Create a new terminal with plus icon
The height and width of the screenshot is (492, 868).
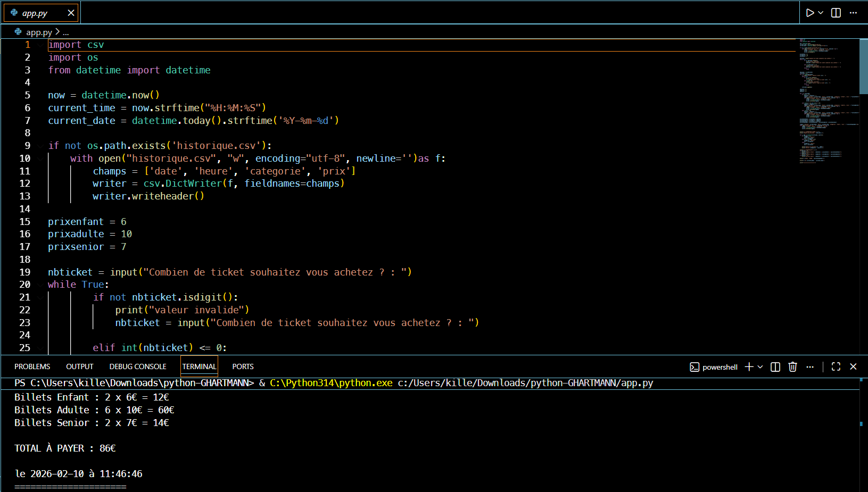point(749,367)
